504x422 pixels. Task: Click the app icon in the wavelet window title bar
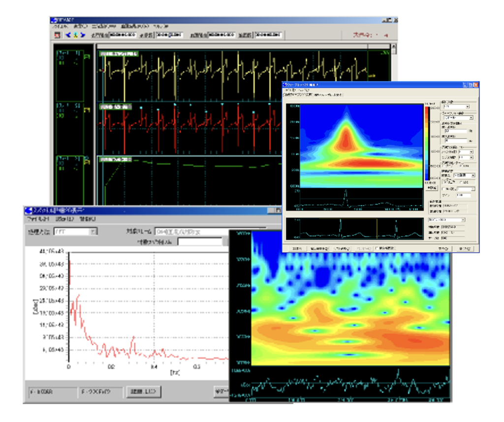click(284, 85)
